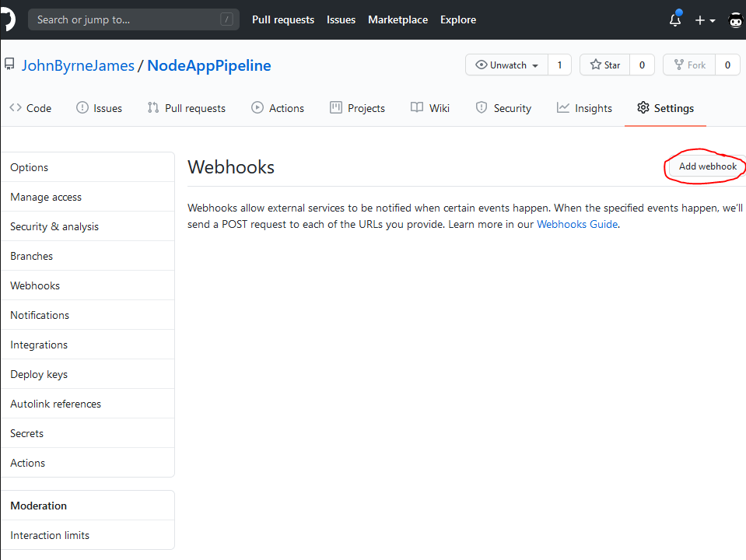Image resolution: width=746 pixels, height=560 pixels.
Task: Switch to the Settings tab
Action: click(665, 108)
